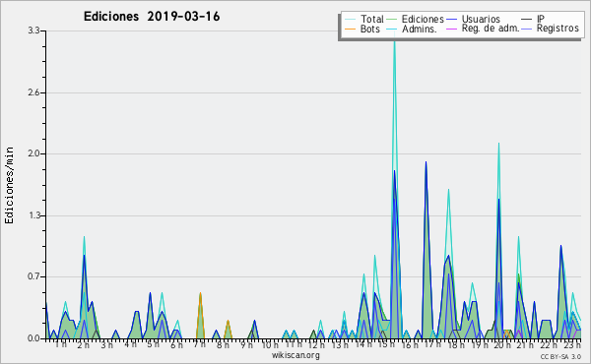Click the Total peak near 20 h

(x=498, y=144)
